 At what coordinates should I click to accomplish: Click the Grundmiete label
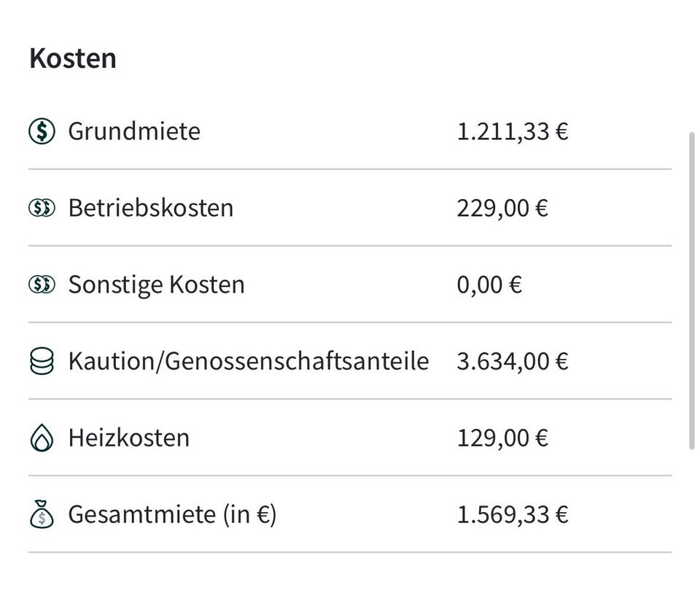[x=133, y=131]
